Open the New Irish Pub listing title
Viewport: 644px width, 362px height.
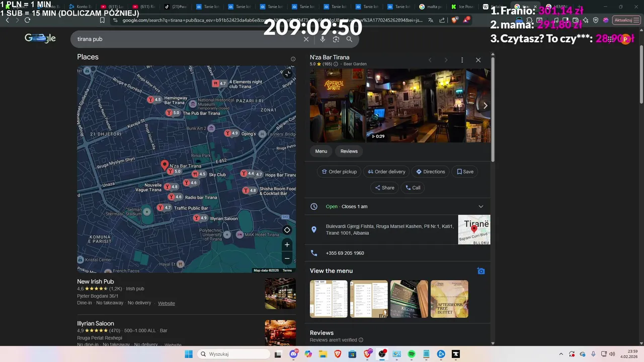[x=96, y=282]
